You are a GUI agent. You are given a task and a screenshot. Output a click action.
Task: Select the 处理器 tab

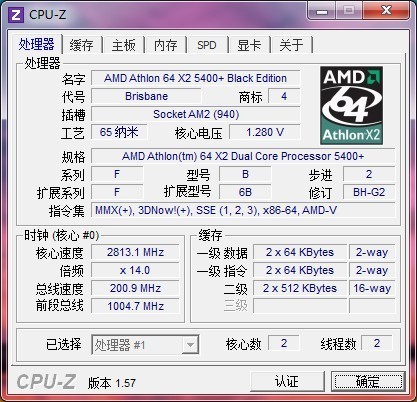click(36, 44)
